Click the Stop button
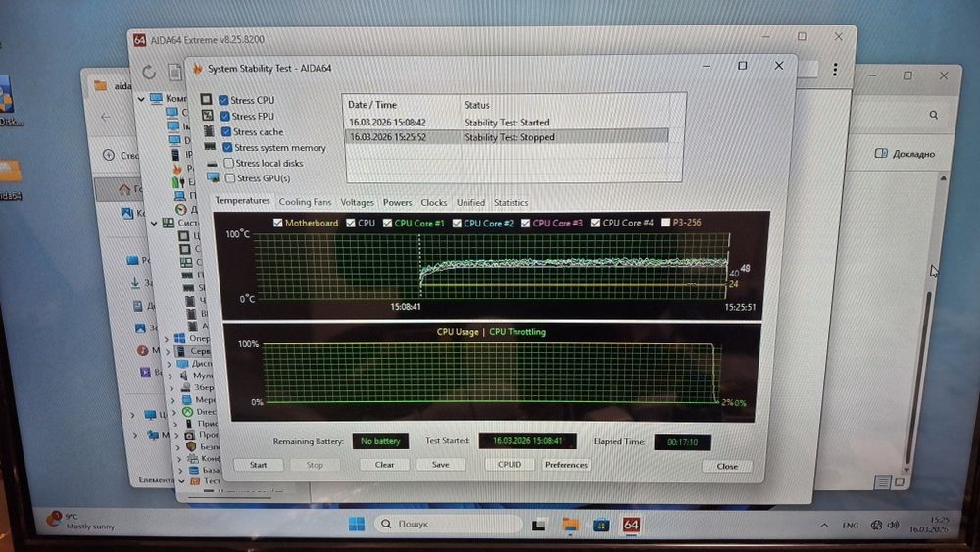This screenshot has width=980, height=552. 315,465
